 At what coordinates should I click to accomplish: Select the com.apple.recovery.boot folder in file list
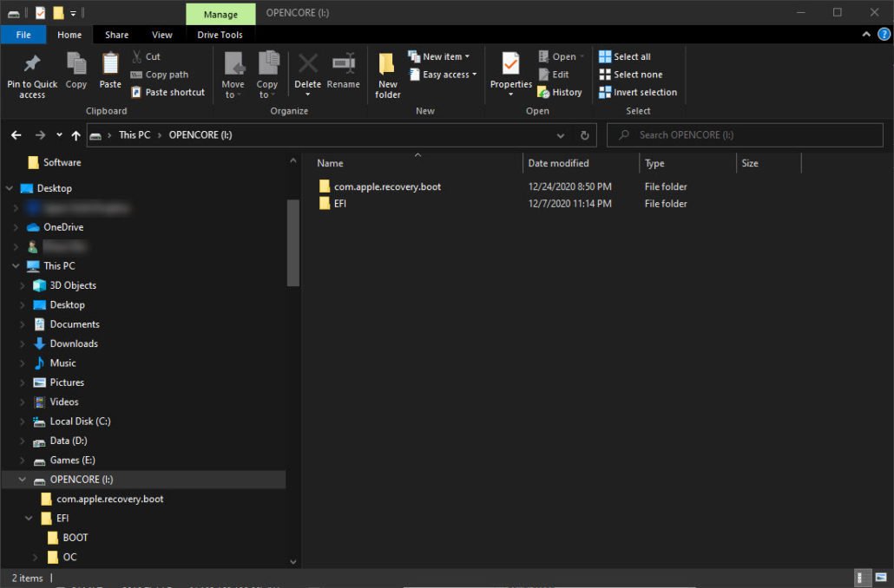(387, 186)
